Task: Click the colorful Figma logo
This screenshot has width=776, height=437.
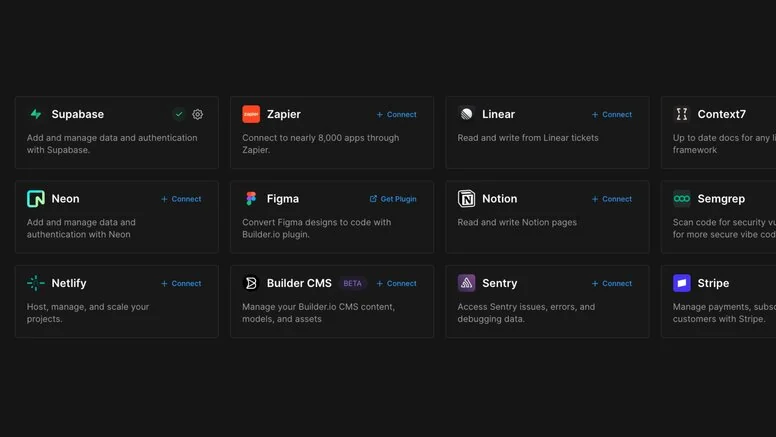Action: 251,198
